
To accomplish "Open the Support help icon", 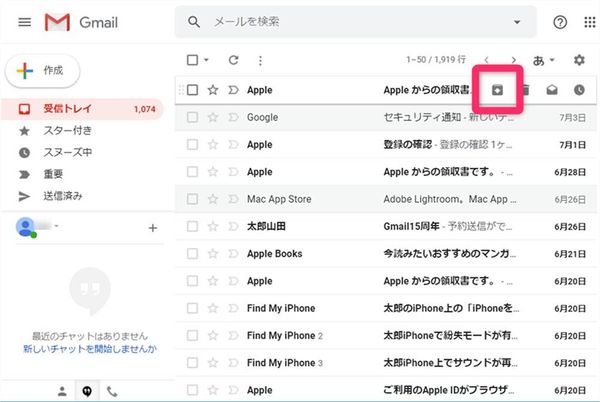I will [560, 22].
